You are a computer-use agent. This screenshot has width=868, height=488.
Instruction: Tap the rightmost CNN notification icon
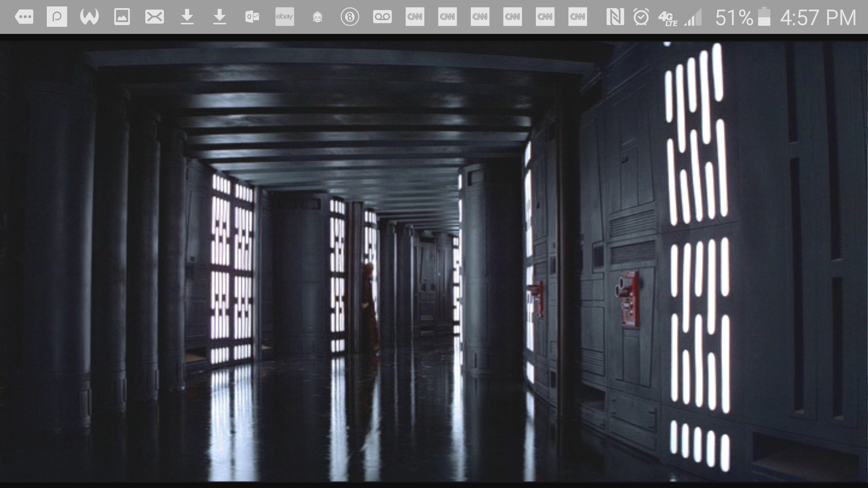(x=577, y=17)
